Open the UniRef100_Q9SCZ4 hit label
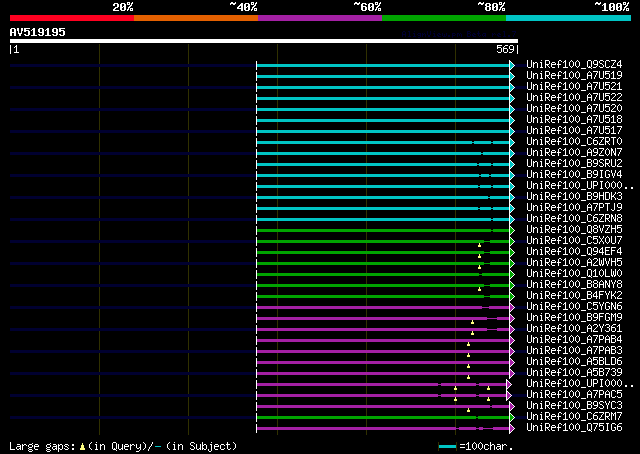 click(x=574, y=65)
